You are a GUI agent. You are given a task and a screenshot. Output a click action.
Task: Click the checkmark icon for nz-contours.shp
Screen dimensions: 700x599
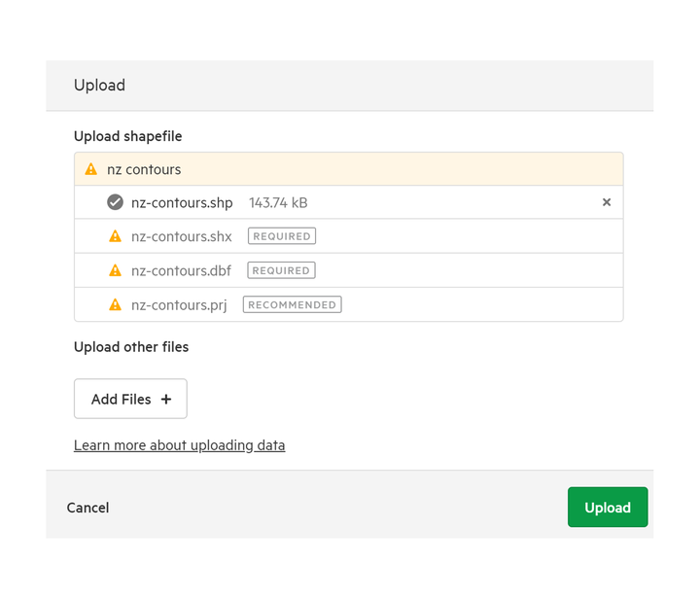click(115, 202)
